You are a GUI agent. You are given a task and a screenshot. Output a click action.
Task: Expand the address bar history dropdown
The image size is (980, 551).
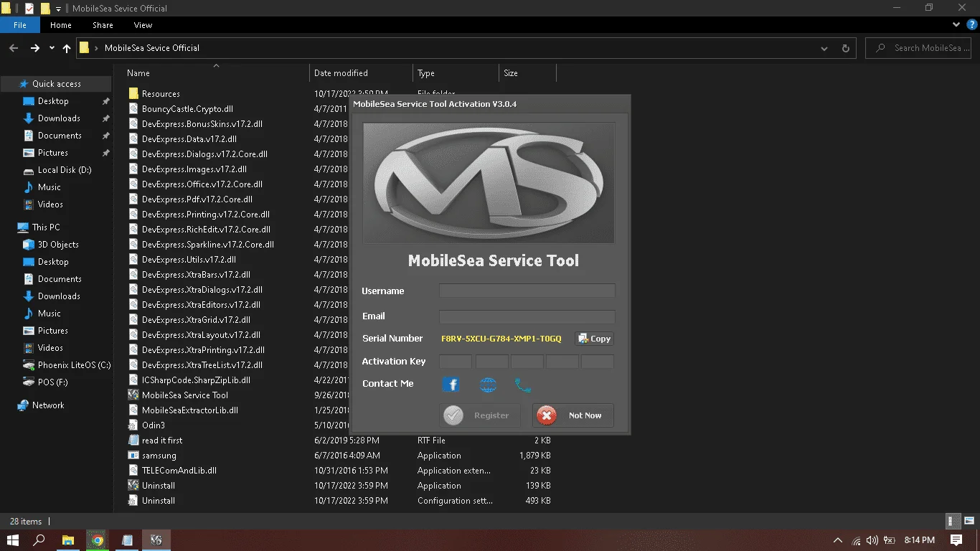tap(824, 48)
